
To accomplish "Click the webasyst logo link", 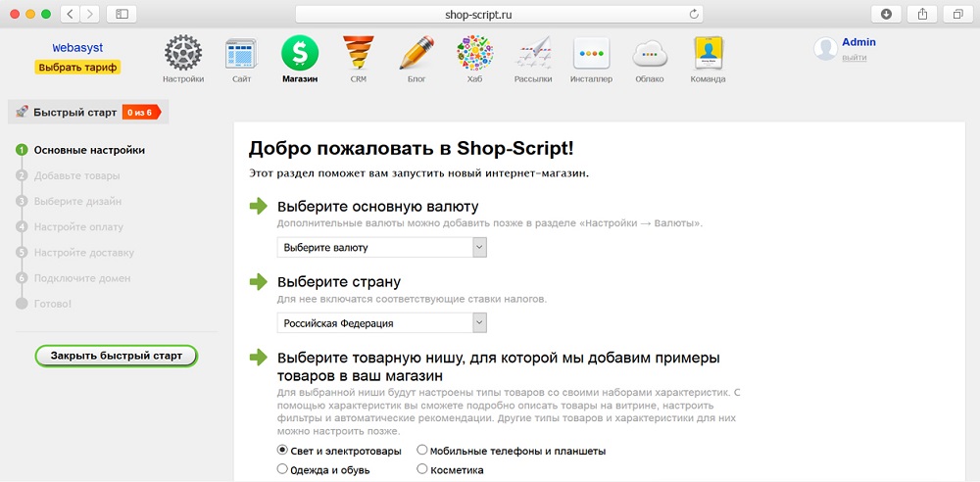I will 77,47.
